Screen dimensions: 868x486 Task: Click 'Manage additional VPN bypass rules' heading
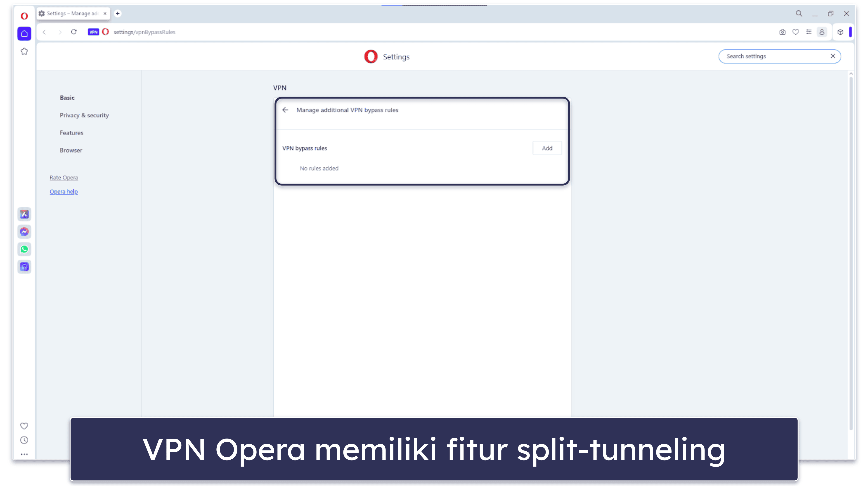(347, 110)
